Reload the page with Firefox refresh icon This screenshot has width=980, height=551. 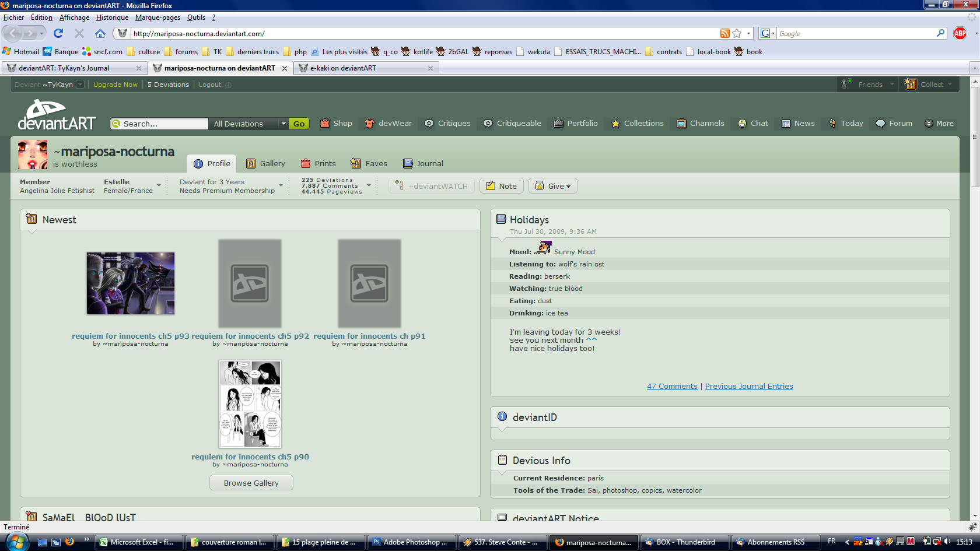click(x=58, y=33)
